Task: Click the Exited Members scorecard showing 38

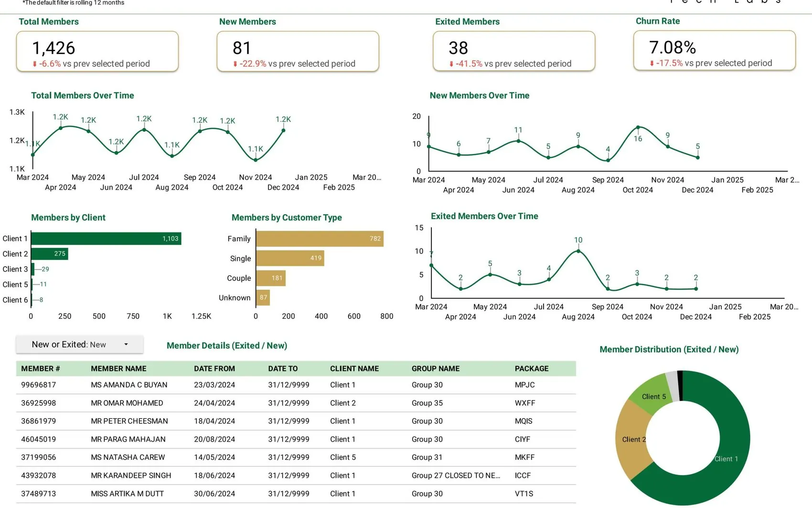Action: coord(514,52)
